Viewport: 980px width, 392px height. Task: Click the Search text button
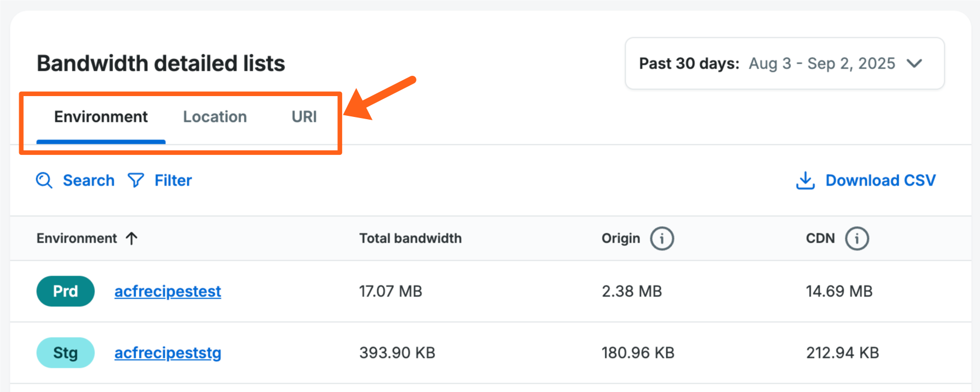88,180
